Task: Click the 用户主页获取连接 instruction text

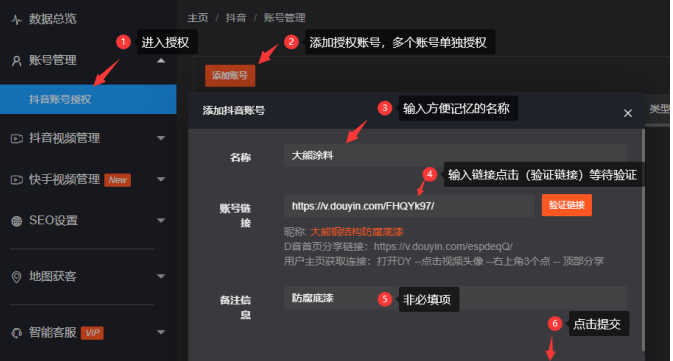Action: point(444,261)
